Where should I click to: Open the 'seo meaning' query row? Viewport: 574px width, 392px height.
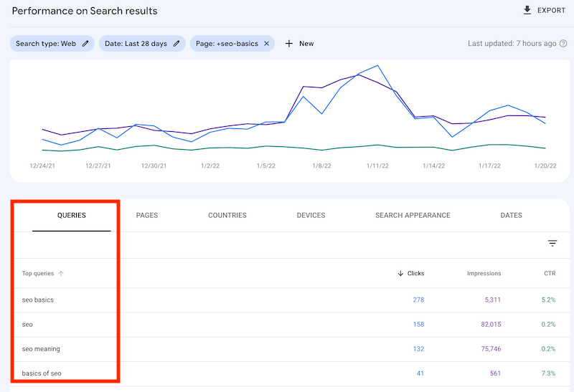41,349
